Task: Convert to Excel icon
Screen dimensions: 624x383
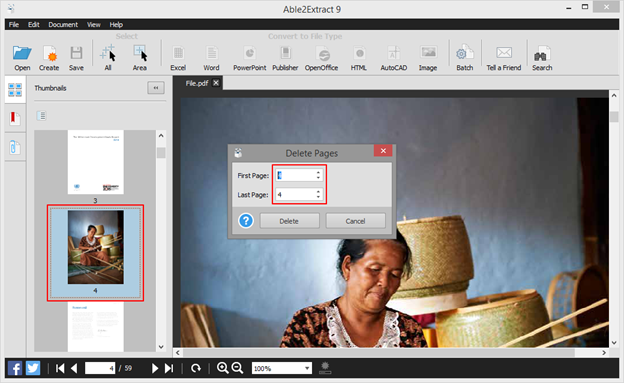Action: [178, 53]
